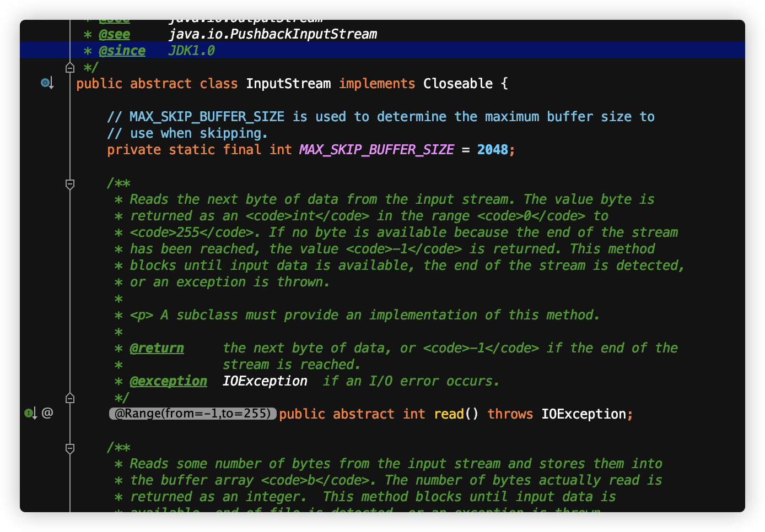Collapse the 'Reads some number of bytes' Javadoc

(x=70, y=448)
